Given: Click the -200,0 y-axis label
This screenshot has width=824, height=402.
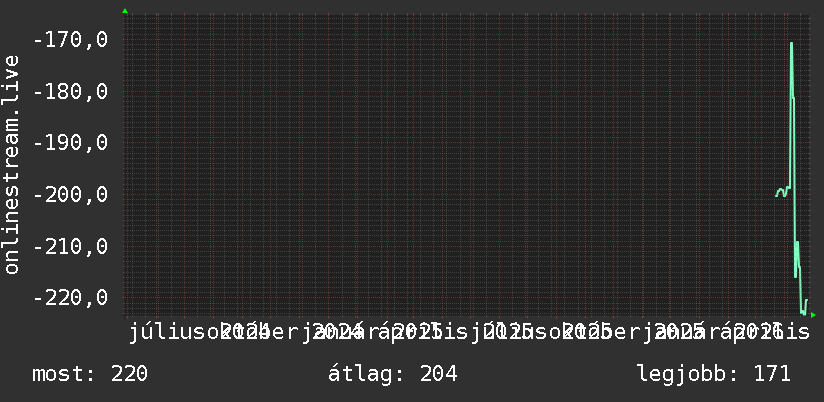Looking at the screenshot, I should point(70,194).
